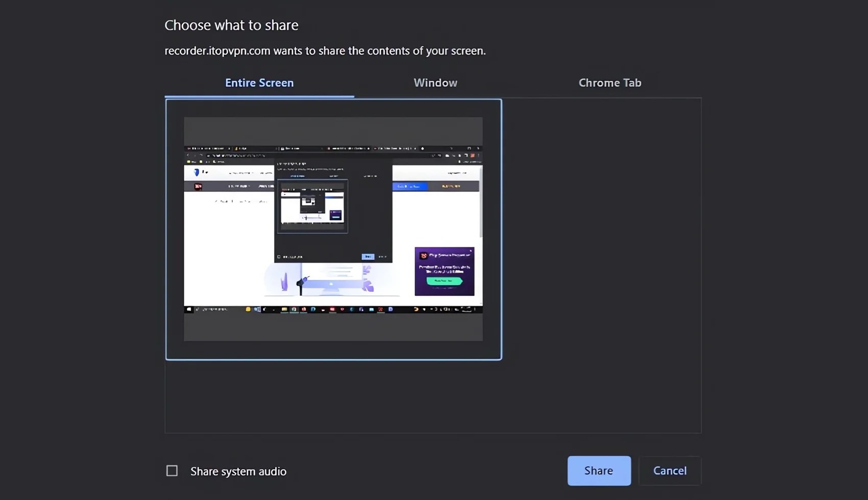The image size is (868, 500).
Task: Cancel the screen sharing dialog
Action: coord(669,470)
